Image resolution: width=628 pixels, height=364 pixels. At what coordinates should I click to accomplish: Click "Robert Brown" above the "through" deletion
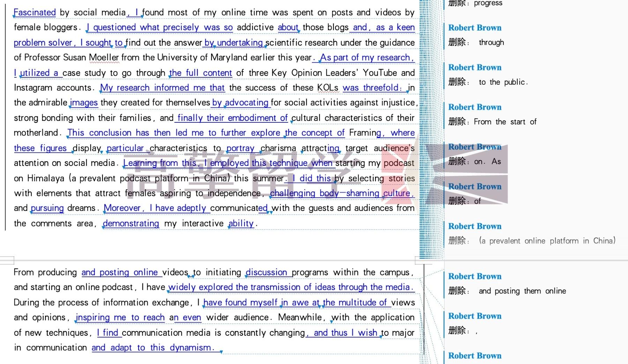pyautogui.click(x=474, y=28)
